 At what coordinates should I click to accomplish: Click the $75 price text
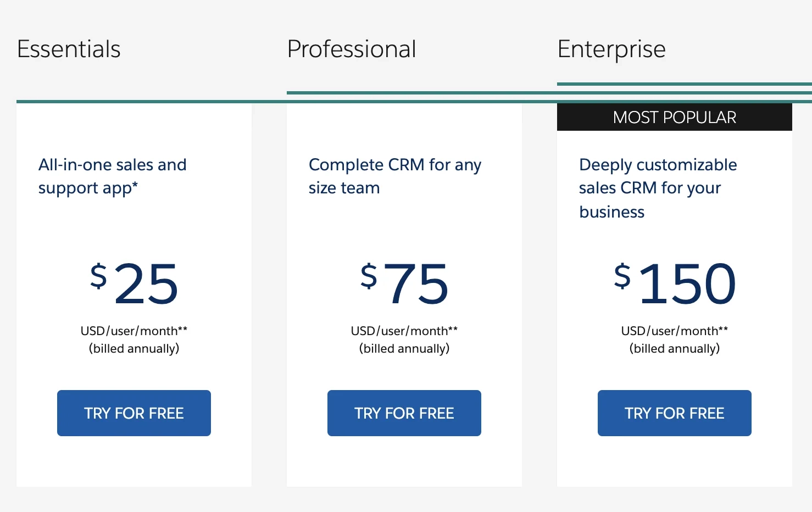(x=405, y=283)
